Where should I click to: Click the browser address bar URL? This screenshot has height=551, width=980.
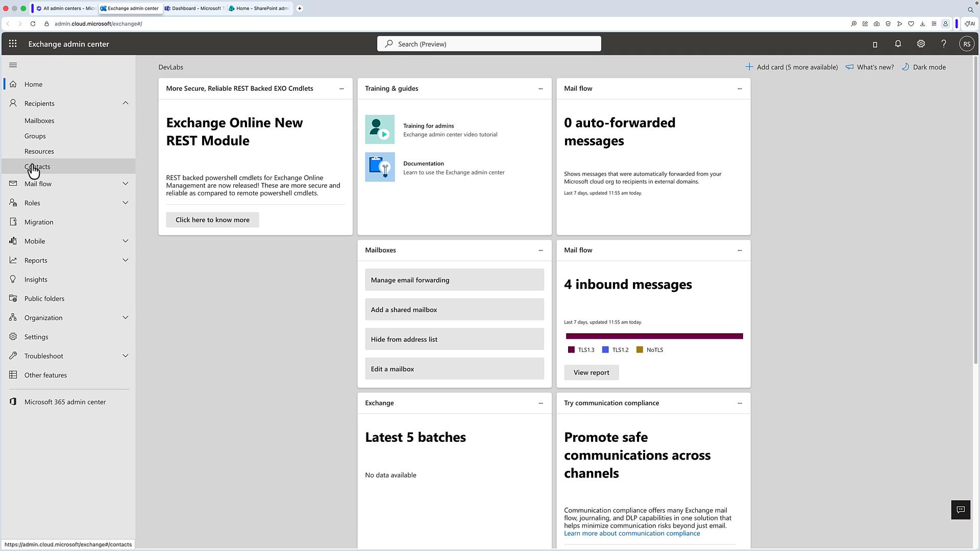(98, 23)
